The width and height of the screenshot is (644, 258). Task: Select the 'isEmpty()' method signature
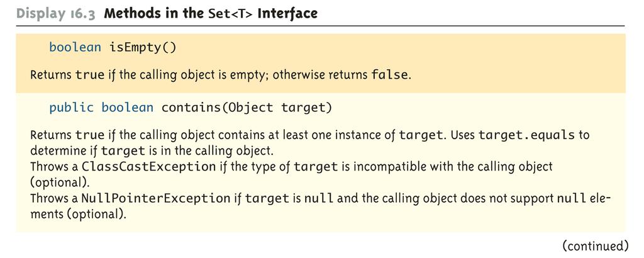tap(143, 48)
